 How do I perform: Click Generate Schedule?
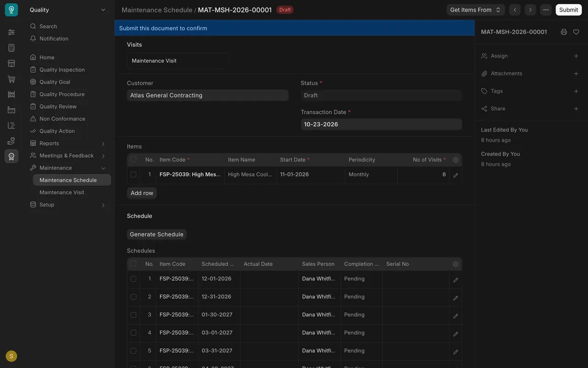point(157,234)
